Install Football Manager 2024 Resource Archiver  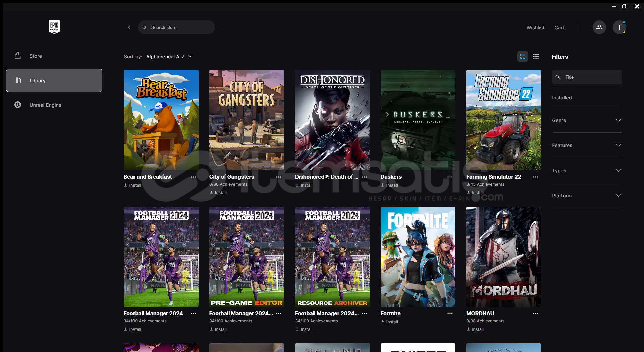pos(304,329)
